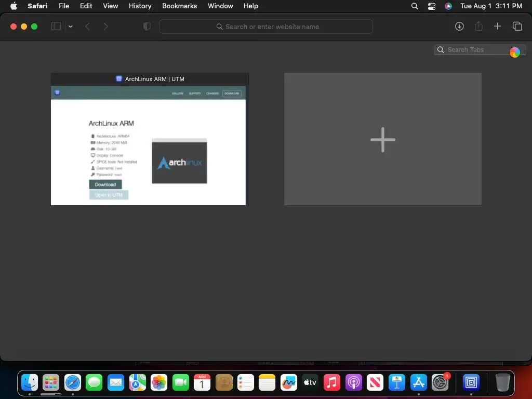This screenshot has height=399, width=532.
Task: Open Messages from the Dock
Action: click(x=94, y=382)
